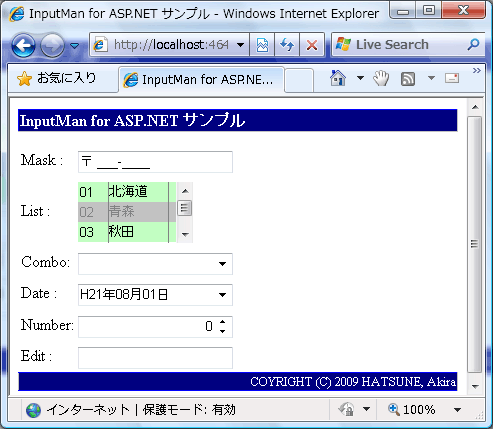Click the localhost address bar
This screenshot has width=493, height=429.
(169, 44)
